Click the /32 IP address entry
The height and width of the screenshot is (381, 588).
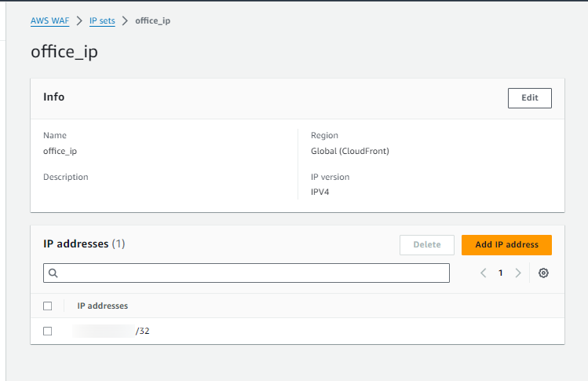[x=111, y=331]
